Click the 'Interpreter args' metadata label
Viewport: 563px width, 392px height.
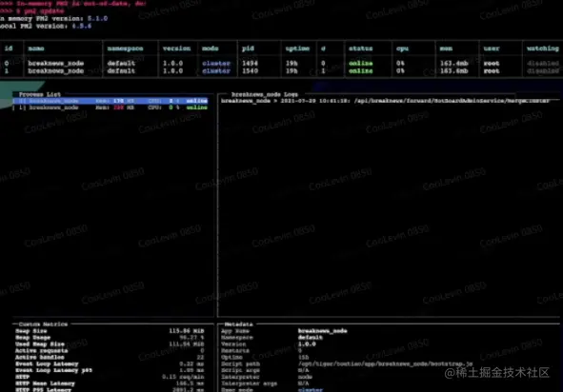249,383
